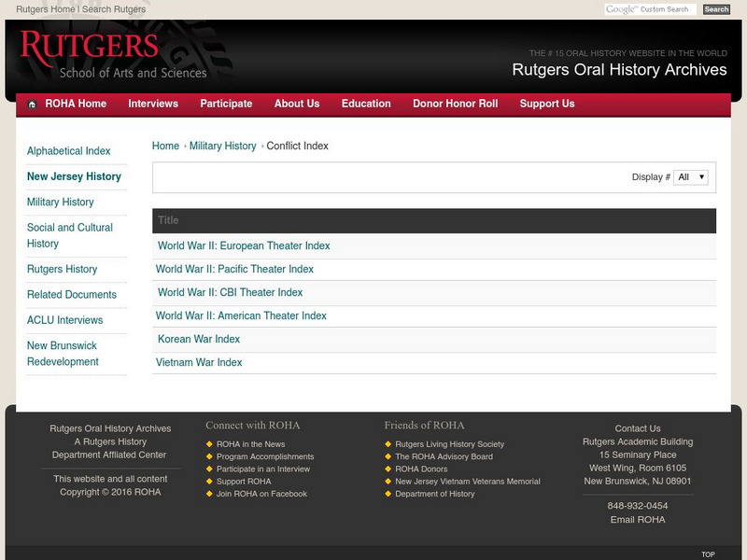This screenshot has width=747, height=560.
Task: Open World War II: Pacific Theater Index
Action: (234, 269)
